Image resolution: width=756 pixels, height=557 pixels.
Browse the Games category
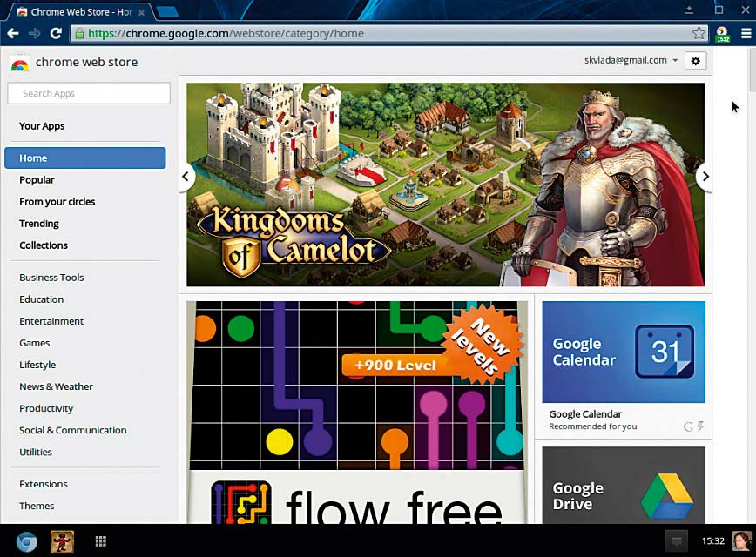(x=34, y=343)
